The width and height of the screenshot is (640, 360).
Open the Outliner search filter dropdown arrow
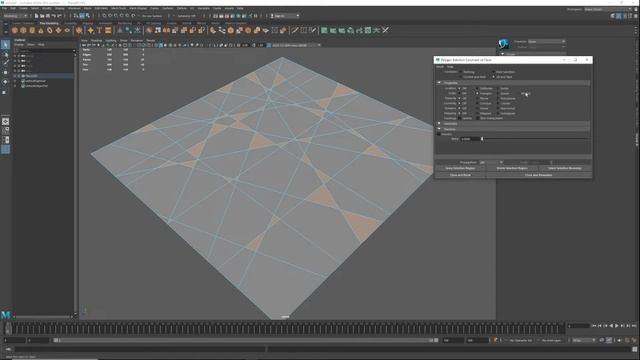pyautogui.click(x=74, y=51)
